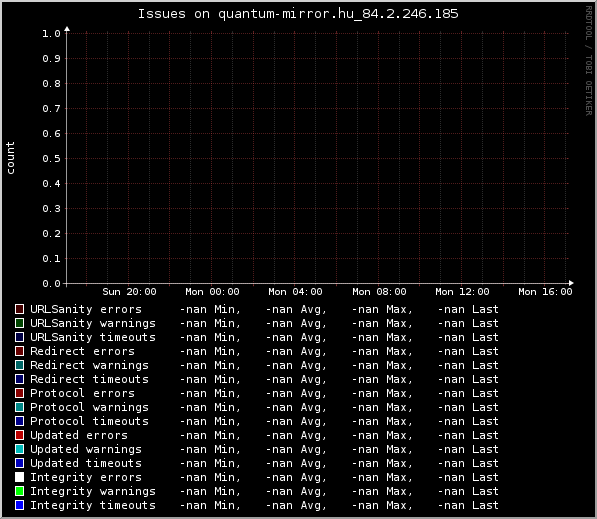Click the Mon 04:00 time axis label
This screenshot has width=597, height=519.
pyautogui.click(x=295, y=292)
